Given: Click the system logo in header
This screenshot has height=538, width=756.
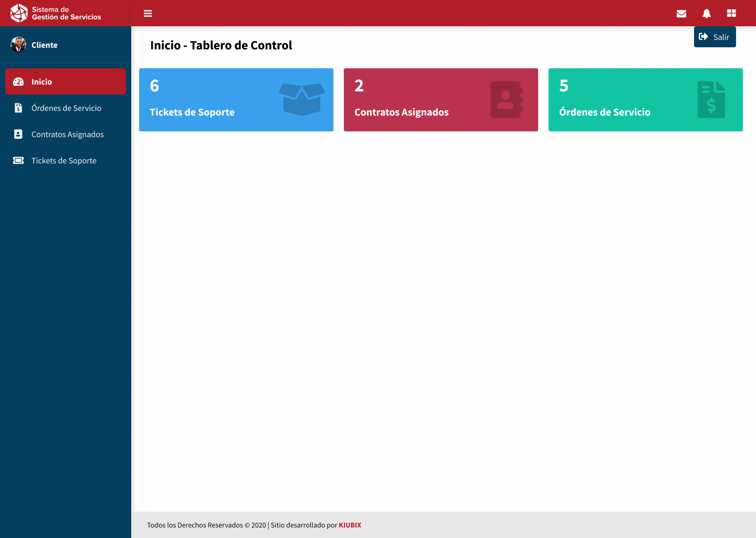Looking at the screenshot, I should tap(19, 13).
